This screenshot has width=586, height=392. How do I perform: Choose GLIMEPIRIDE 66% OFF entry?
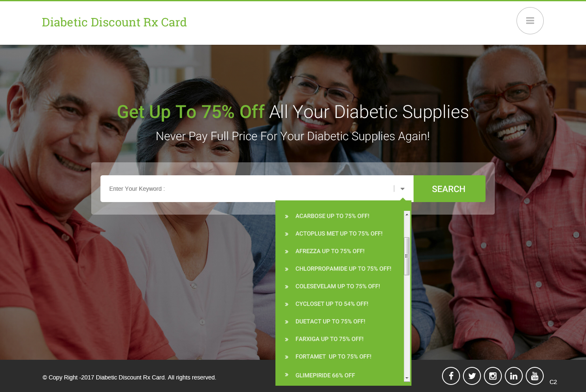(x=325, y=375)
